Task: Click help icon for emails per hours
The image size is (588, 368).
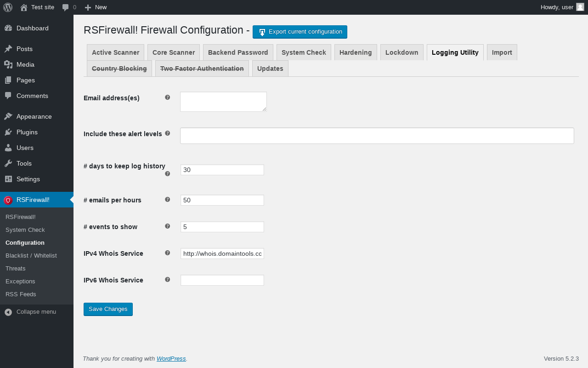Action: pos(167,200)
